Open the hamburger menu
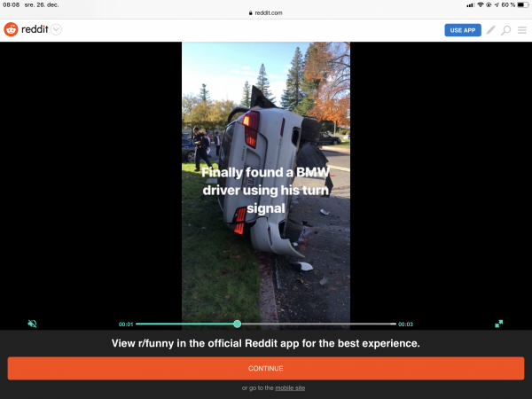Screen dimensions: 532x399 point(521,30)
